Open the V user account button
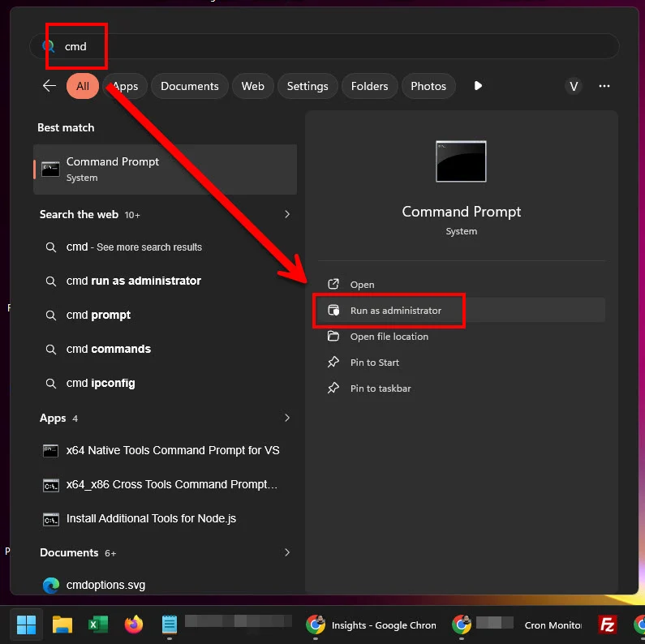645x644 pixels. click(x=574, y=86)
